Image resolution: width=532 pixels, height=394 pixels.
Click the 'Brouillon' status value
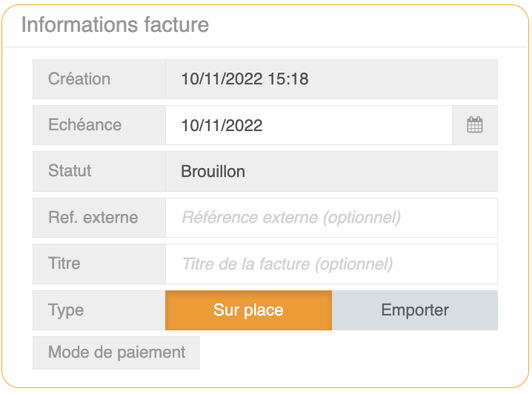pos(213,172)
